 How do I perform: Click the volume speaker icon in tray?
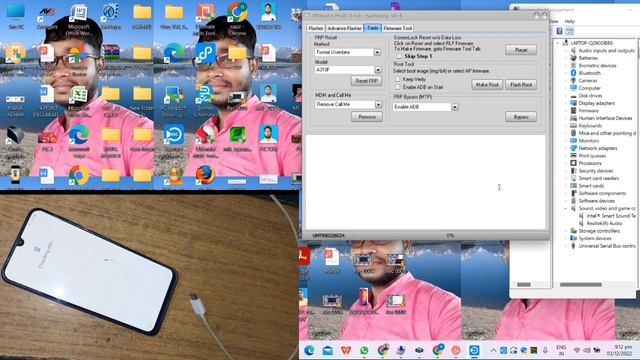coord(587,350)
